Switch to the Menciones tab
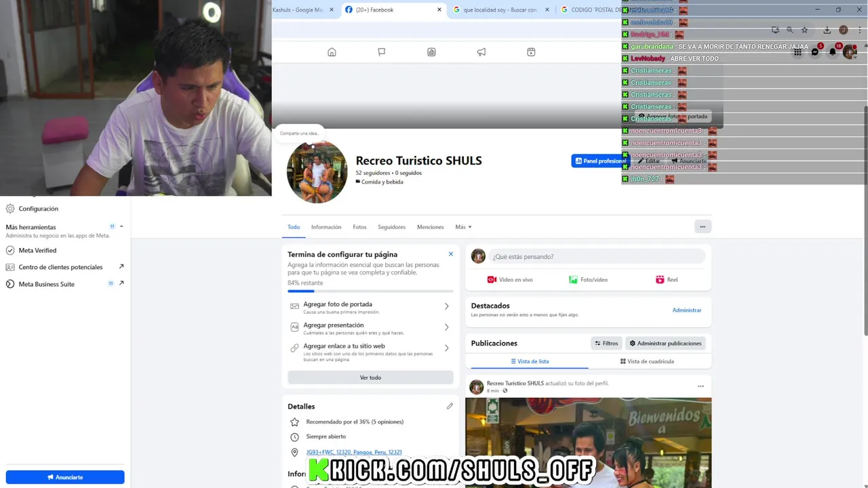The width and height of the screenshot is (868, 488). click(x=430, y=227)
